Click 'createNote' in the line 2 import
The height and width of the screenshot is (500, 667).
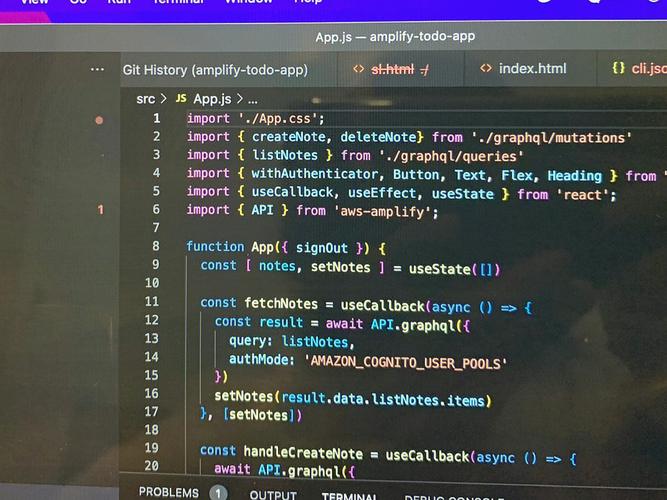tap(289, 137)
